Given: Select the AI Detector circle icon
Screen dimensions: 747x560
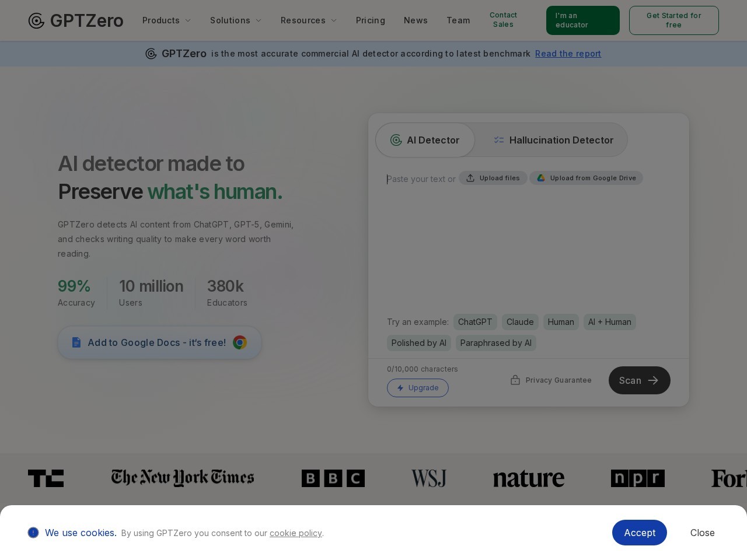Looking at the screenshot, I should coord(396,140).
